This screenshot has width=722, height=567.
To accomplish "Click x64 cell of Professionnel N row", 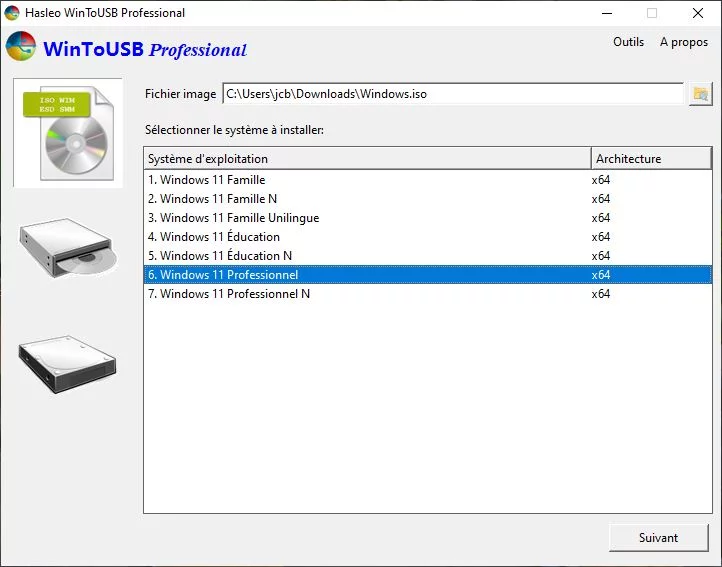I will click(x=600, y=294).
